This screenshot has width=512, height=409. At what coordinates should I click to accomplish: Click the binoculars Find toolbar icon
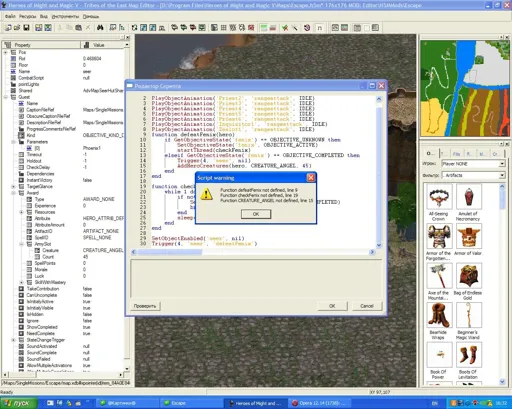pyautogui.click(x=100, y=28)
